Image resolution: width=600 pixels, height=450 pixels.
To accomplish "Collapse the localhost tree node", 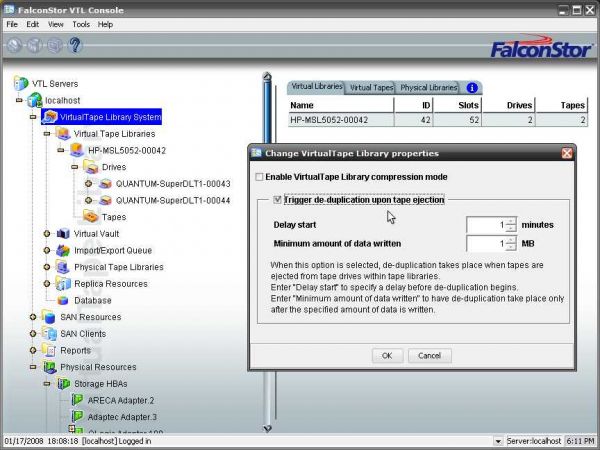I will 19,100.
